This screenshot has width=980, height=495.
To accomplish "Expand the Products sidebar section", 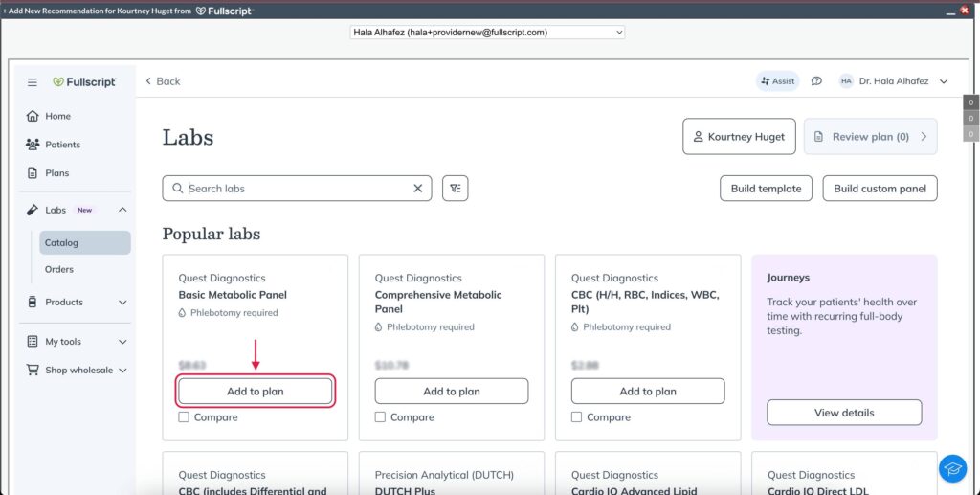I will (122, 302).
